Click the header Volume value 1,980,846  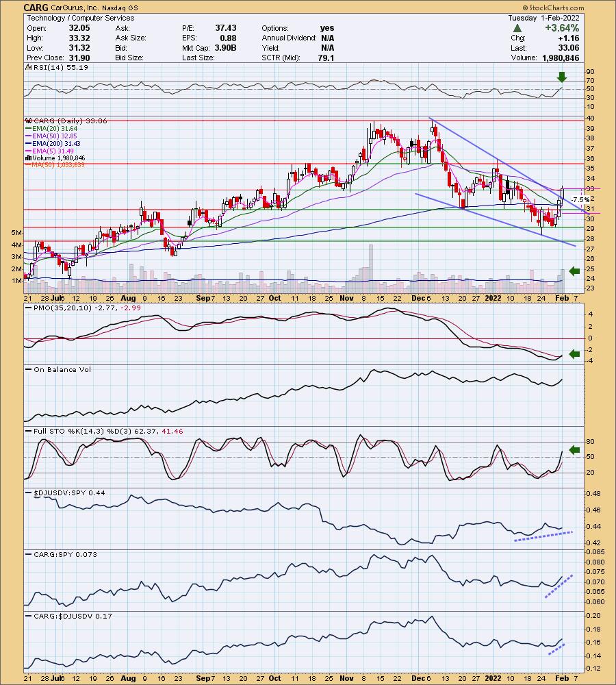click(x=561, y=58)
